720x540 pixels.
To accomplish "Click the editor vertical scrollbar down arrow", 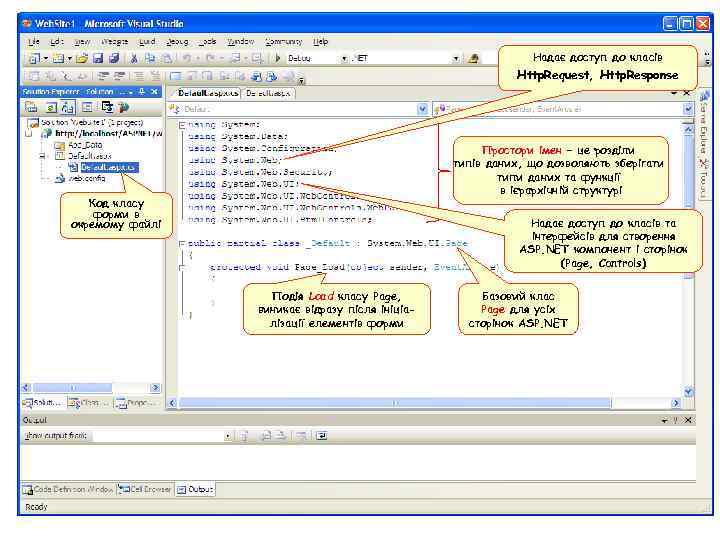I will pyautogui.click(x=688, y=392).
